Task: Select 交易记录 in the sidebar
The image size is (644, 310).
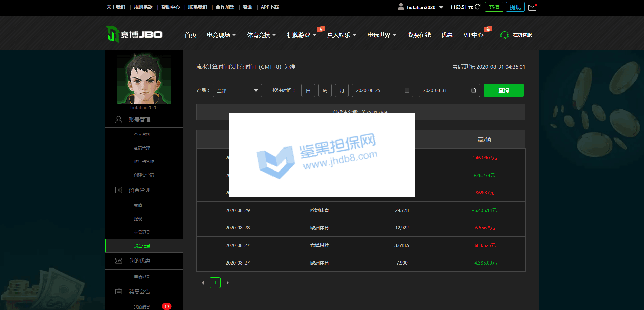Action: (142, 232)
